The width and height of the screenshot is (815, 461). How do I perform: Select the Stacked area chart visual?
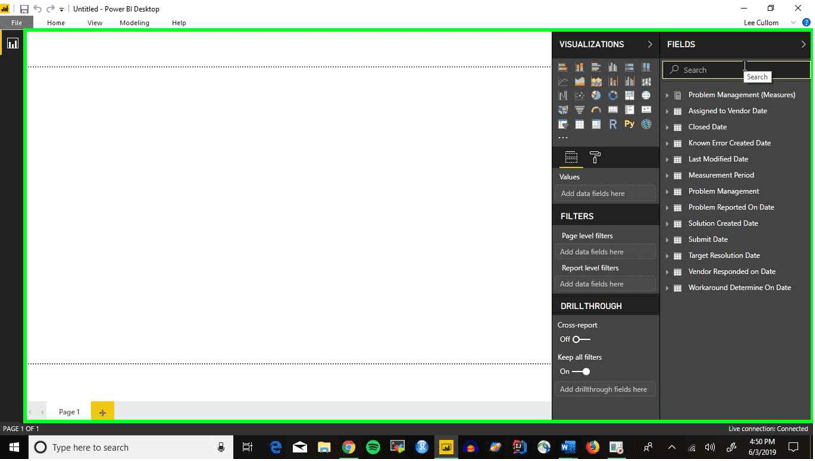click(596, 82)
